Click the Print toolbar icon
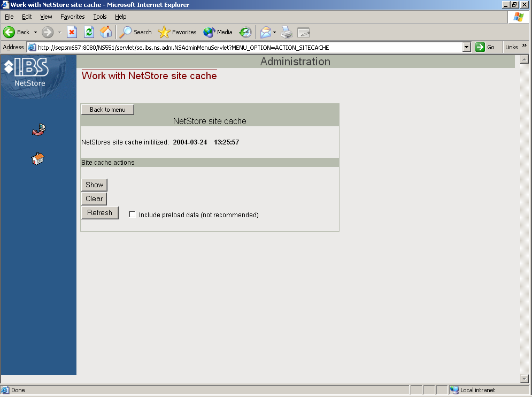 pos(287,32)
